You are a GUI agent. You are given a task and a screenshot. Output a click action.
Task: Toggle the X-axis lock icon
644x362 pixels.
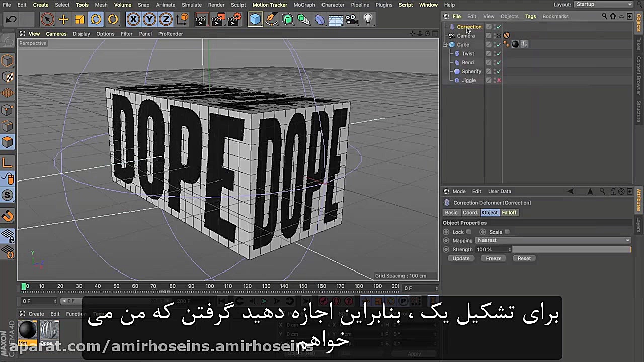tap(133, 20)
